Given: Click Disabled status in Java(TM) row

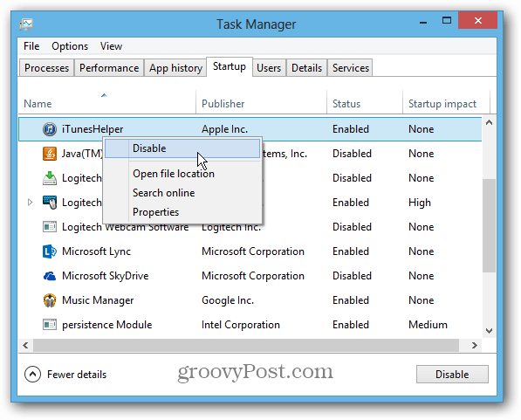Looking at the screenshot, I should (352, 154).
